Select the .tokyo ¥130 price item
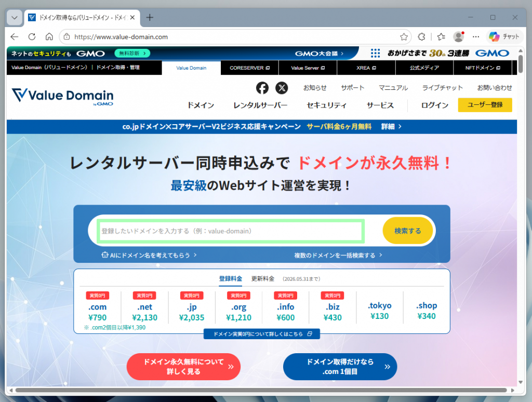The height and width of the screenshot is (402, 532). [x=380, y=311]
